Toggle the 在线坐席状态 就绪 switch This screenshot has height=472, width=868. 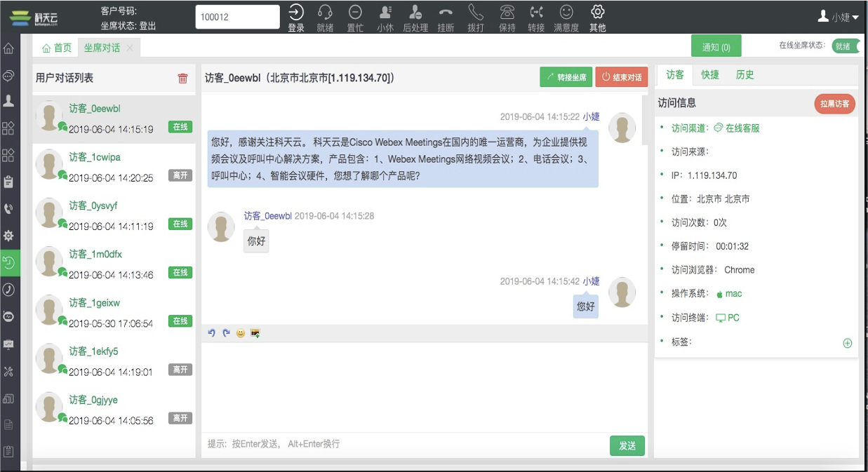click(845, 46)
